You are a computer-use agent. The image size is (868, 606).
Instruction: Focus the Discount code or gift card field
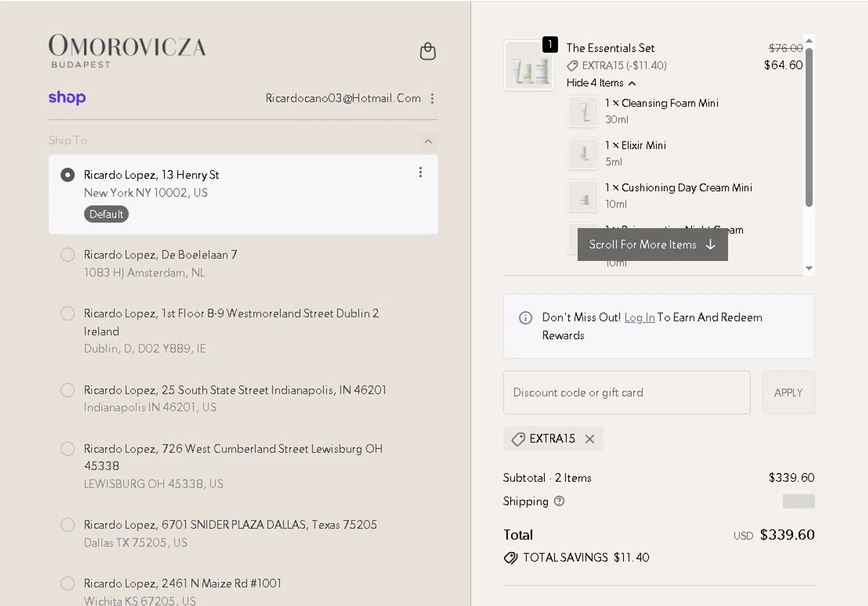click(627, 393)
